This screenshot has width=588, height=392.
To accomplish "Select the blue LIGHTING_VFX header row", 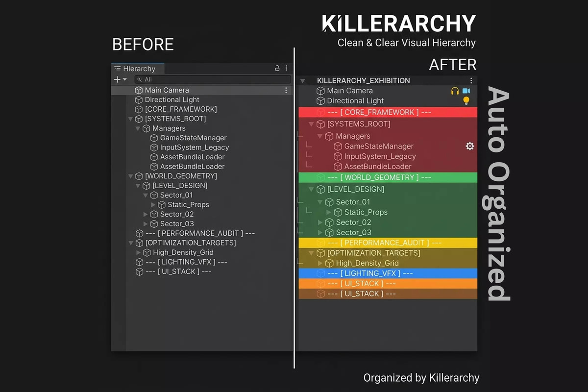I will click(388, 273).
